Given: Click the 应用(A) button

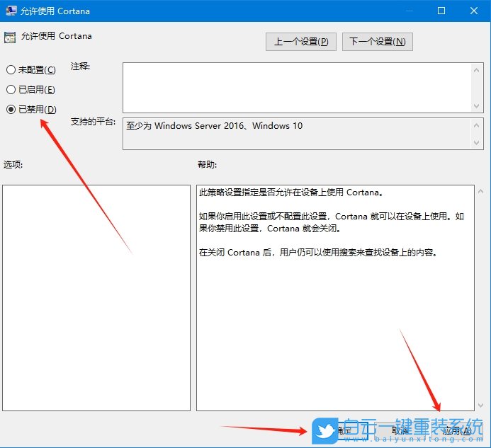Looking at the screenshot, I should (x=457, y=431).
